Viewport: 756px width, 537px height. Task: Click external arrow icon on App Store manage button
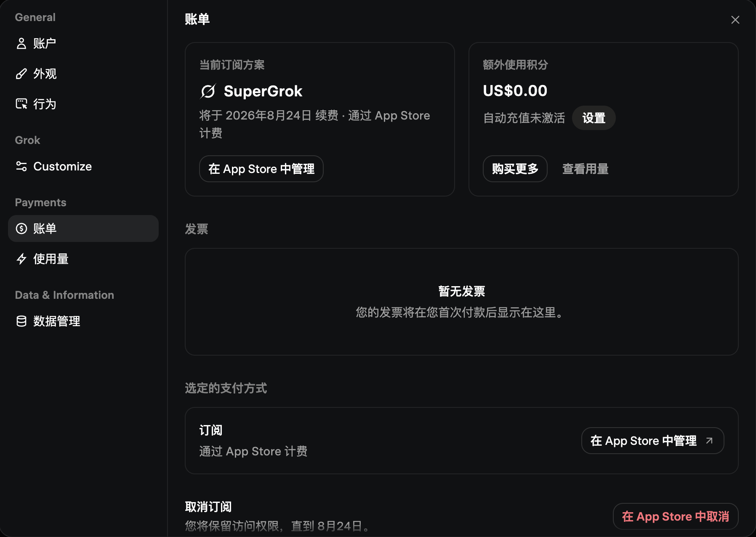click(709, 441)
